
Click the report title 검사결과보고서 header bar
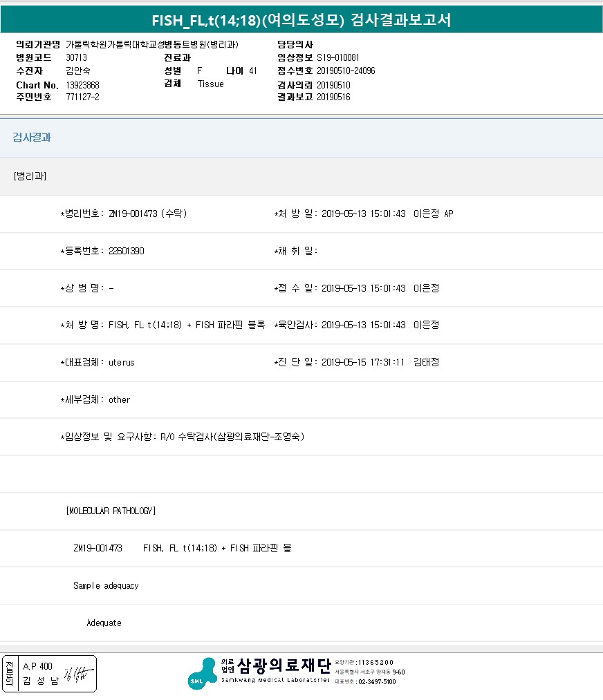coord(301,20)
